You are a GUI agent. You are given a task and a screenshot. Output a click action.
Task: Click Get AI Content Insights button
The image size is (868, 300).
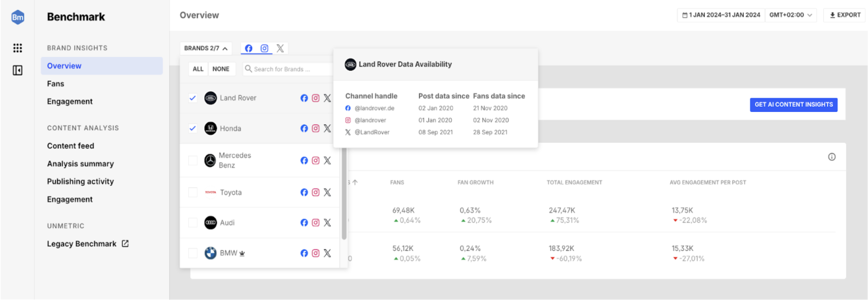pyautogui.click(x=794, y=105)
